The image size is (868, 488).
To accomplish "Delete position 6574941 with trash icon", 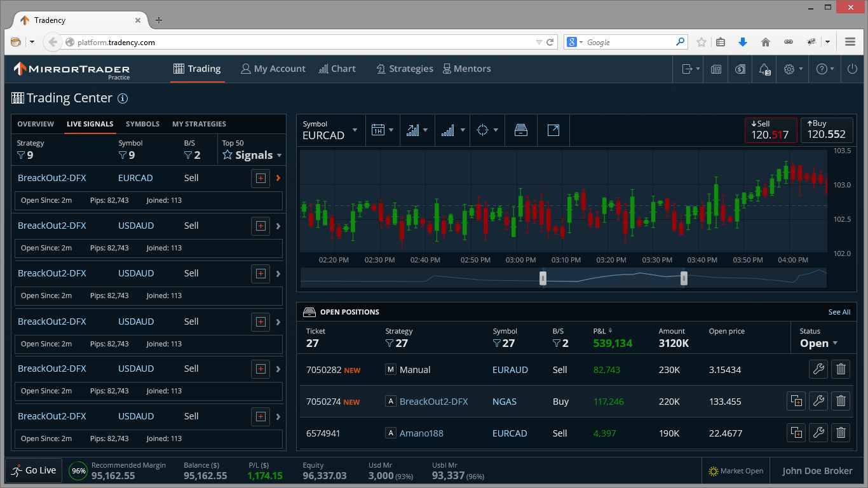I will tap(841, 433).
